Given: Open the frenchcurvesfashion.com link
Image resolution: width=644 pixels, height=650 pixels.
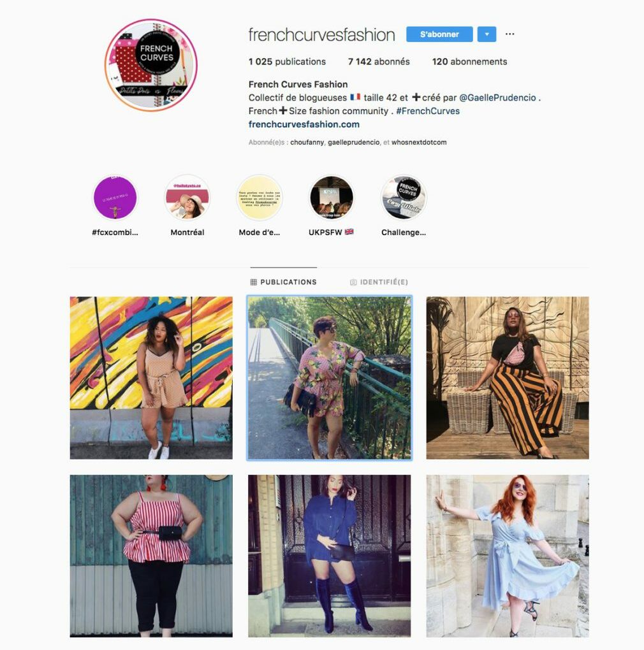Looking at the screenshot, I should pos(304,124).
